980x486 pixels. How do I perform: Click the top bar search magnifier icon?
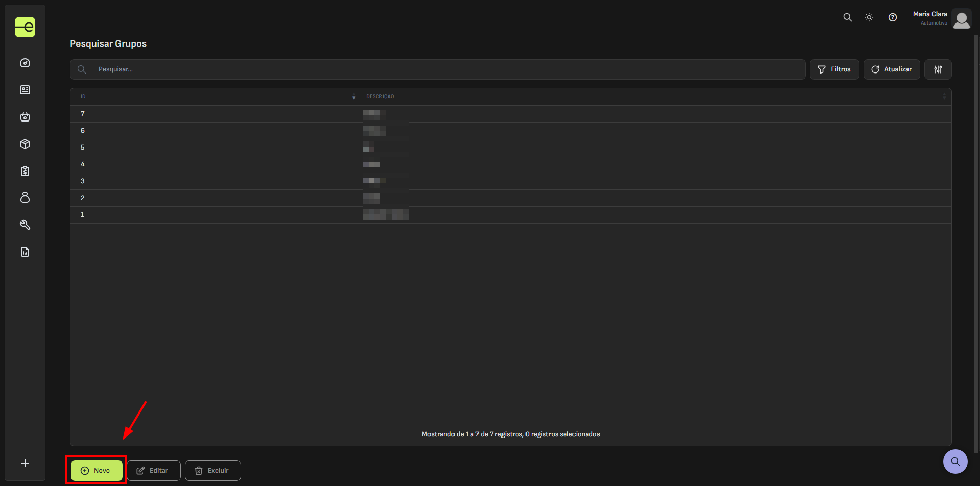[x=847, y=17]
